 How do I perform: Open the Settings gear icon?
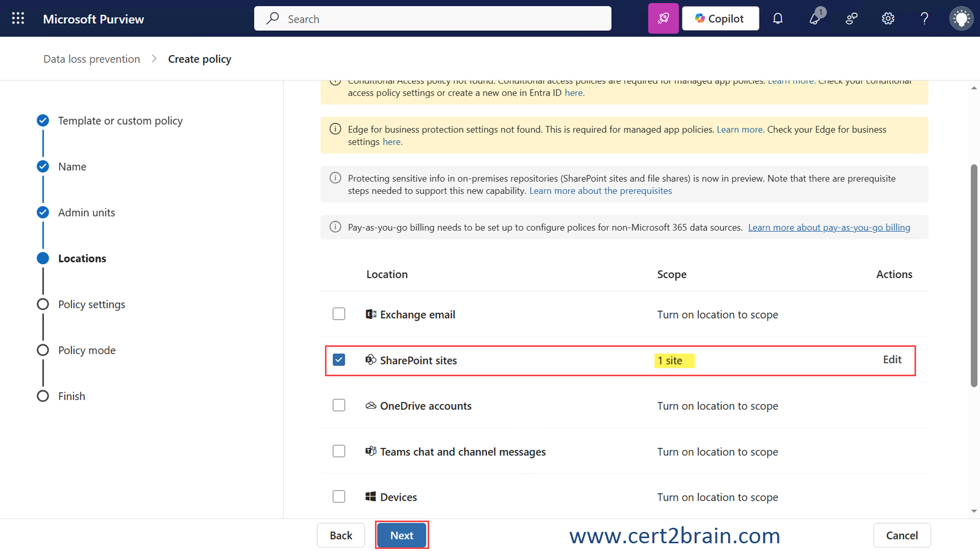coord(888,19)
